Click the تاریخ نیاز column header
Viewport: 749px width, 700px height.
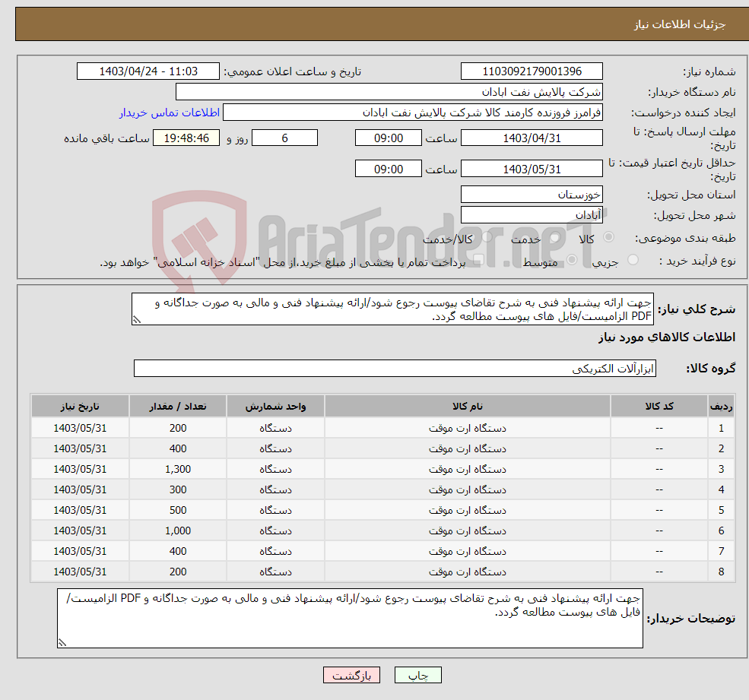80,406
